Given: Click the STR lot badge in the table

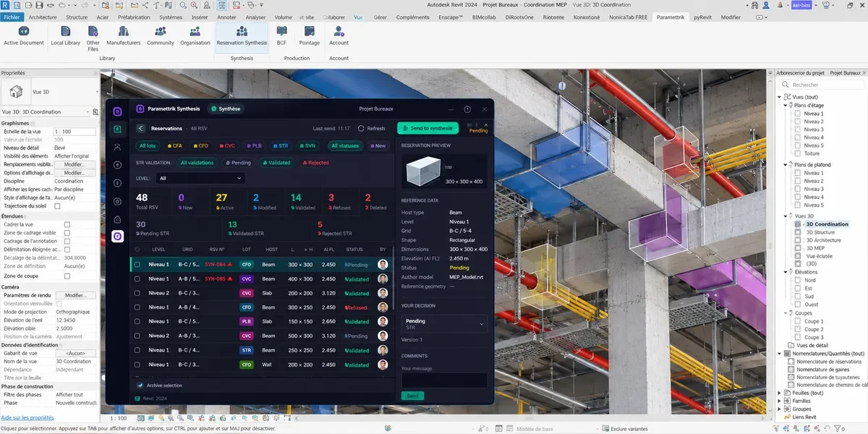Looking at the screenshot, I should tap(247, 350).
